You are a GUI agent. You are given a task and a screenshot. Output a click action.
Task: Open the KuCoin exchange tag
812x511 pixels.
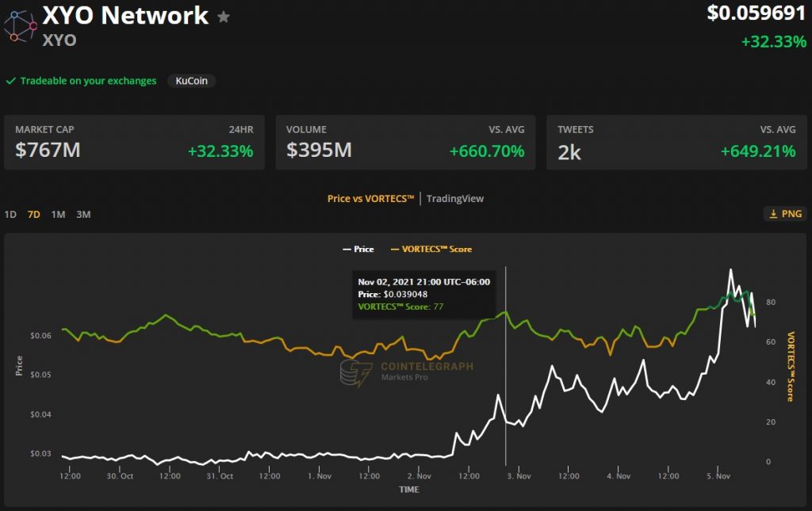pos(191,81)
